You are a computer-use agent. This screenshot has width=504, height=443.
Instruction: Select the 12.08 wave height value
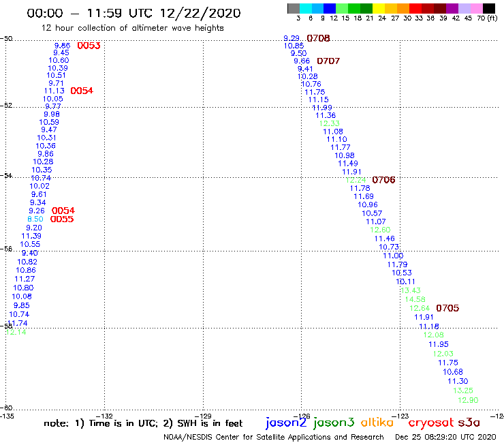coord(434,335)
